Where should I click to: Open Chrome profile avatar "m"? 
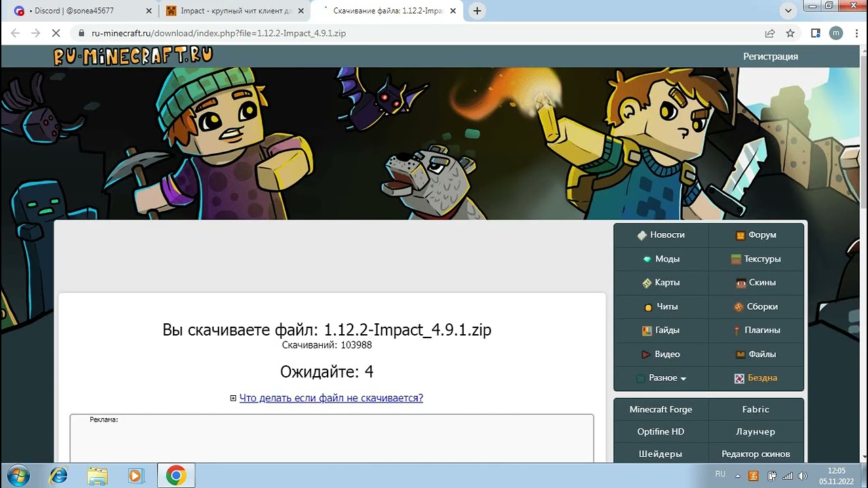(836, 33)
